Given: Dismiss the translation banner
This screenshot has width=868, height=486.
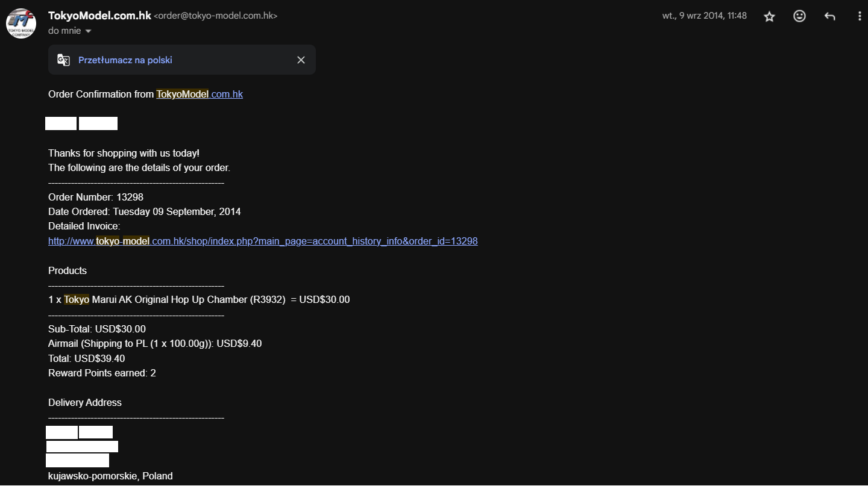Looking at the screenshot, I should (301, 60).
